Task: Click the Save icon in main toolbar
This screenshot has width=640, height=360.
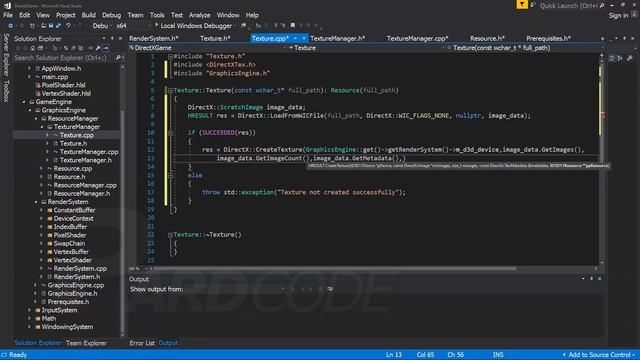Action: [51, 26]
